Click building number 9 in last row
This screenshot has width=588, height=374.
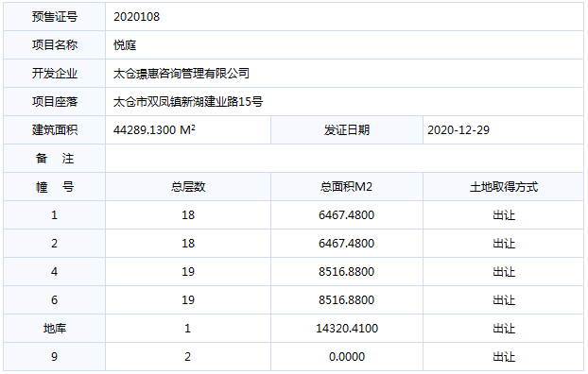[55, 357]
